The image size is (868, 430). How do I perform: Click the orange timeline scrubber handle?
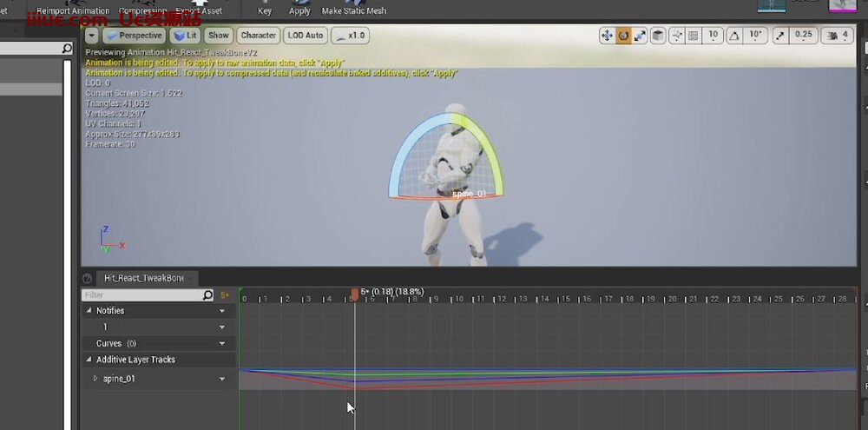tap(355, 294)
